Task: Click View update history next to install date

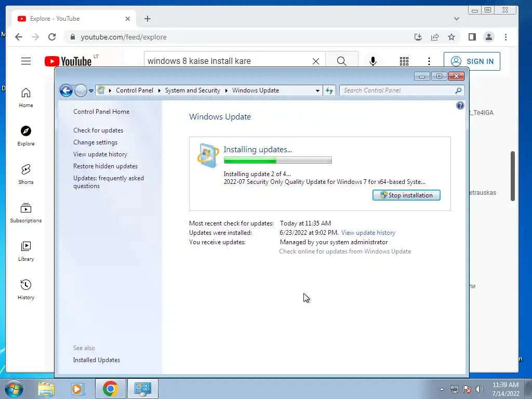Action: click(368, 233)
